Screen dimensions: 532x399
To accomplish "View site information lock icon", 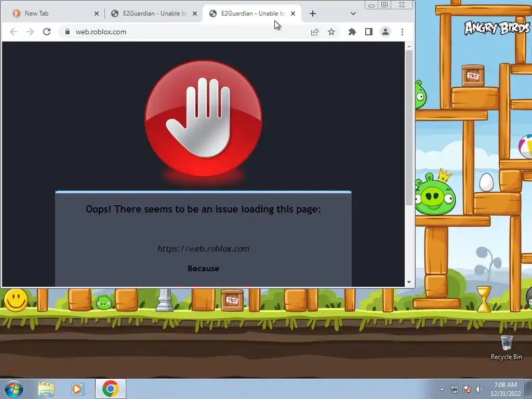I will point(68,32).
